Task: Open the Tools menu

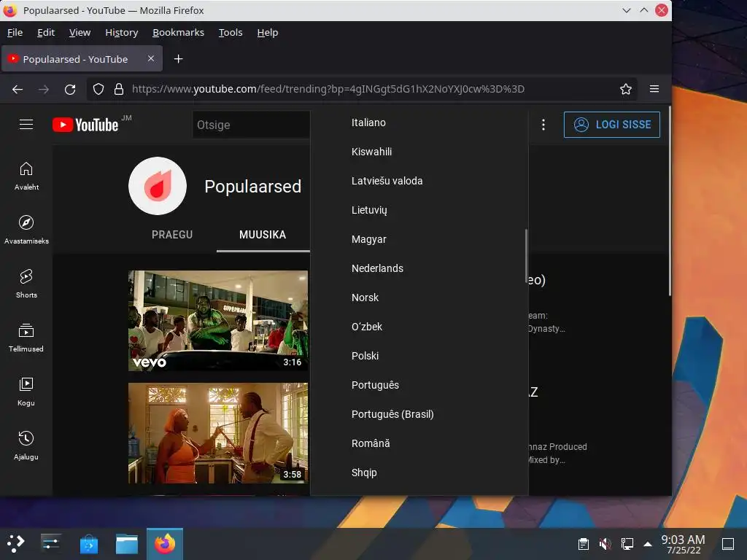Action: coord(231,32)
